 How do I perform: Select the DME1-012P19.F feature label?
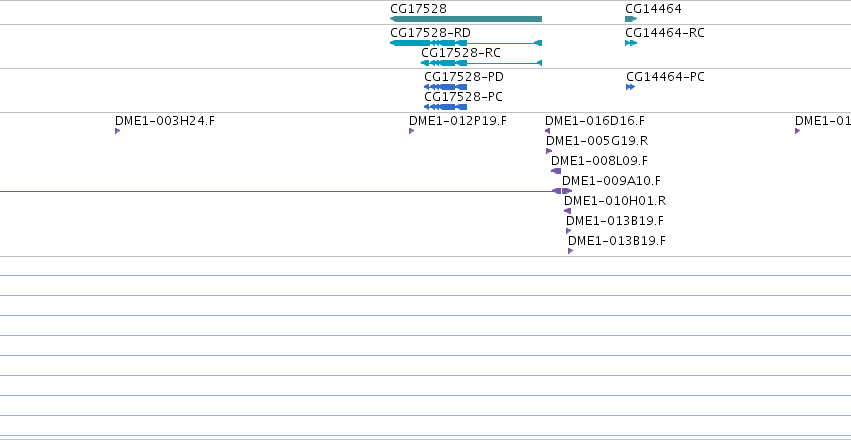458,120
